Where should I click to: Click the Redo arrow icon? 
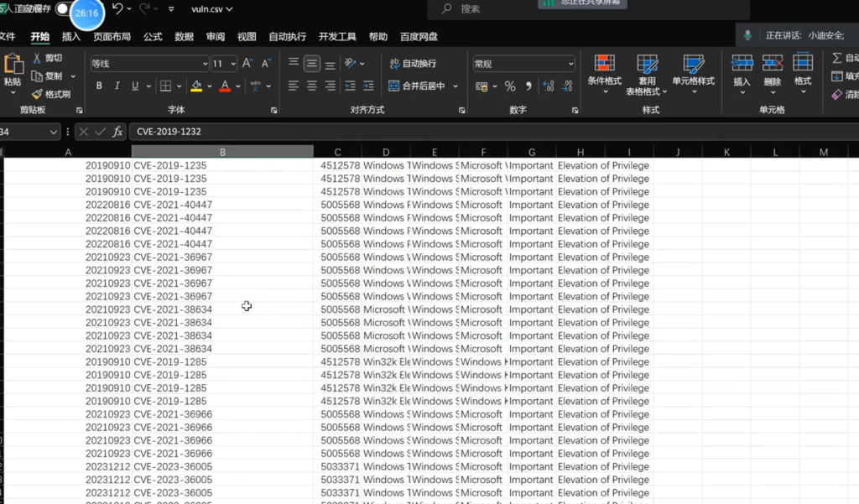[144, 8]
